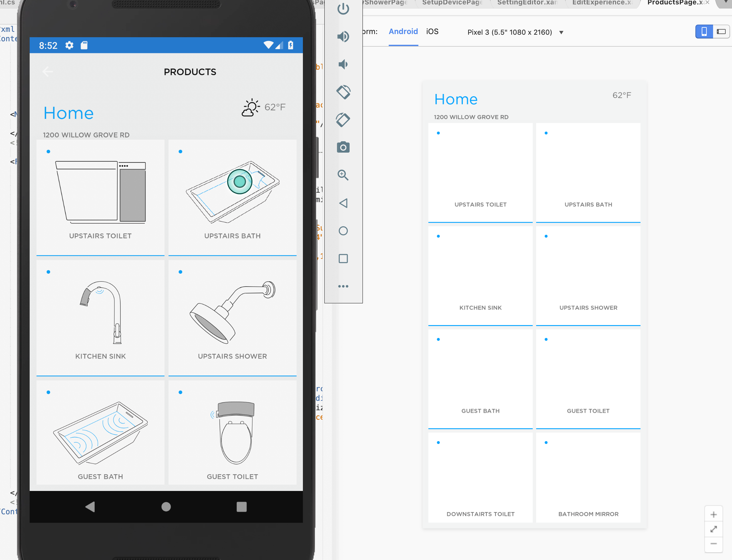This screenshot has height=560, width=732.
Task: Select the Android platform tab
Action: click(403, 32)
